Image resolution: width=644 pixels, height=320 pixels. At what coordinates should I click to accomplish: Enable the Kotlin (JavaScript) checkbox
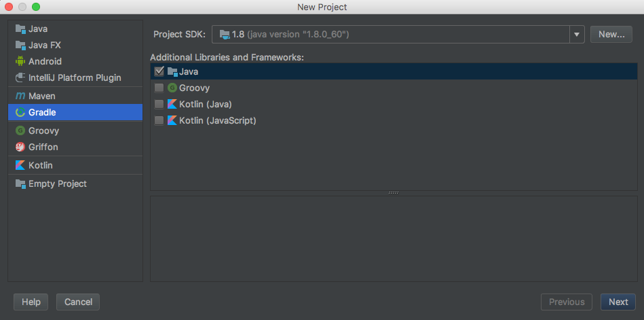click(x=159, y=121)
